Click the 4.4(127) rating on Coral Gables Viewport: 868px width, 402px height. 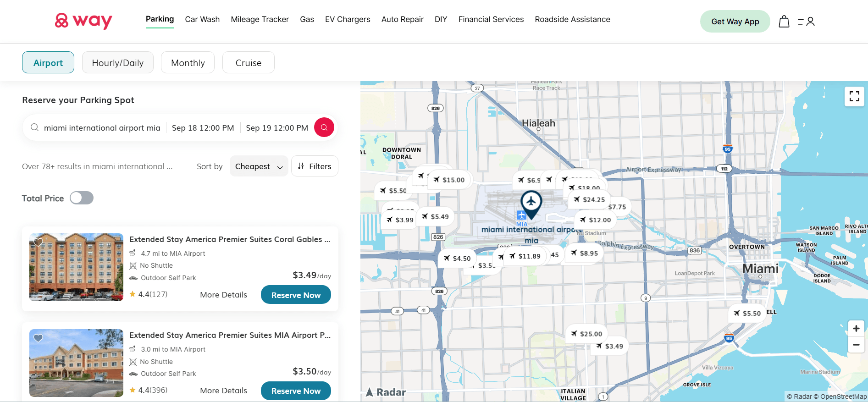point(149,294)
